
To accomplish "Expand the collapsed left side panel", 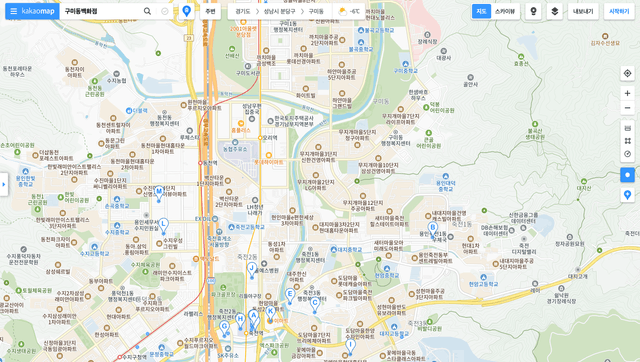I will 4,184.
